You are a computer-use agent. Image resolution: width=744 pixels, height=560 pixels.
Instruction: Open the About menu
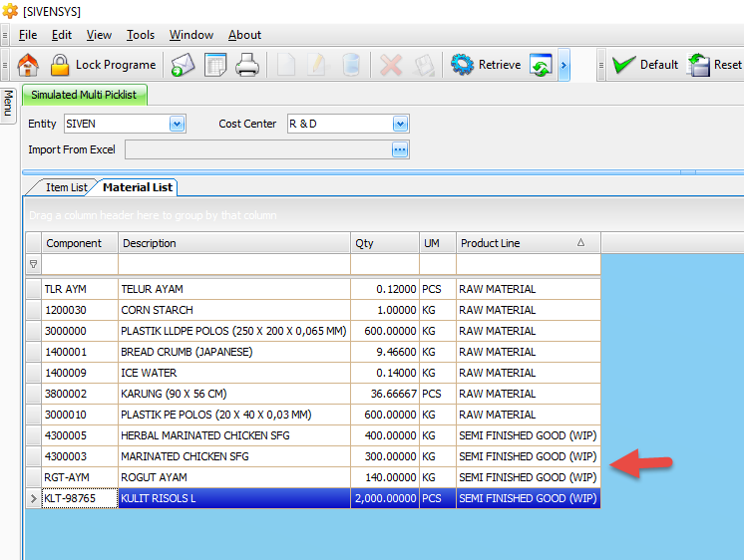click(244, 35)
